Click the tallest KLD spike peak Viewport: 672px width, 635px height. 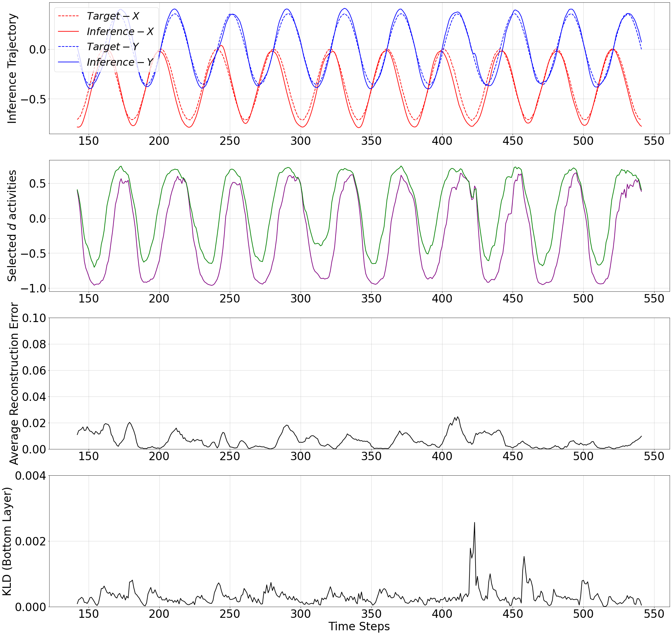(x=474, y=522)
